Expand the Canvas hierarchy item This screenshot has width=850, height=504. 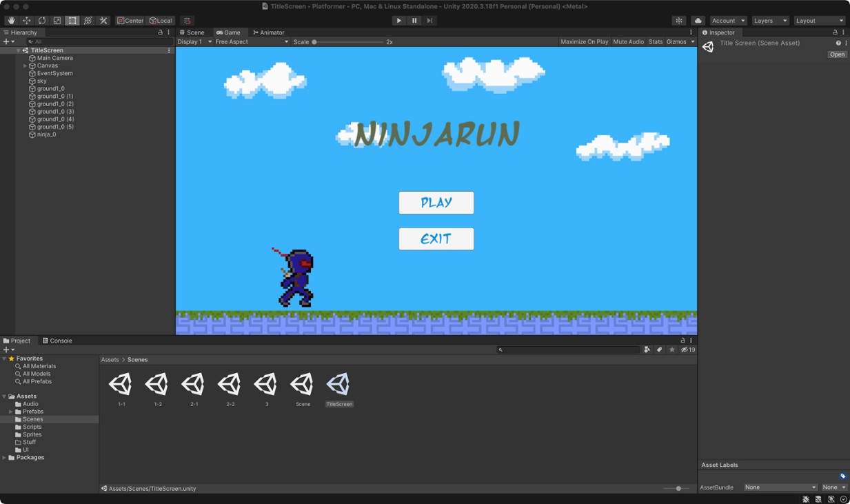pyautogui.click(x=26, y=65)
